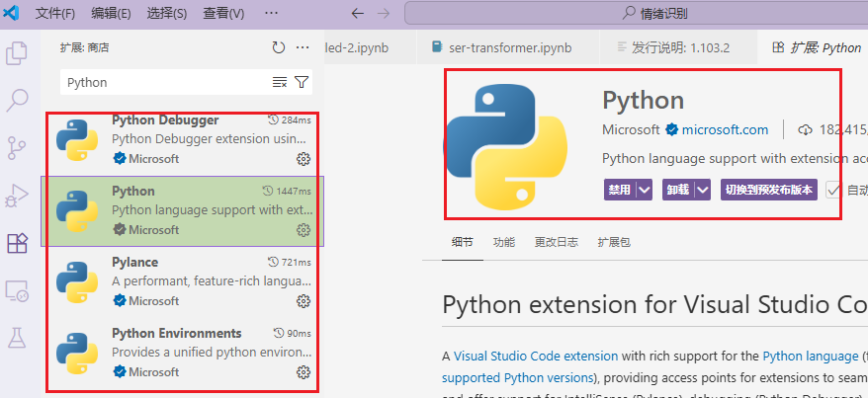
Task: Click the Python heading in details header
Action: [644, 101]
